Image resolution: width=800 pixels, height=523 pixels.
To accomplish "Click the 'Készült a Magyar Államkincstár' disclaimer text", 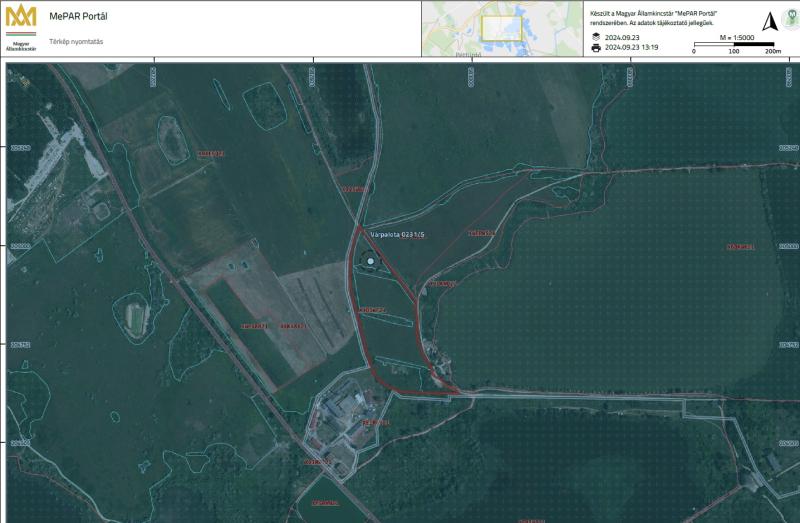I will (x=662, y=14).
